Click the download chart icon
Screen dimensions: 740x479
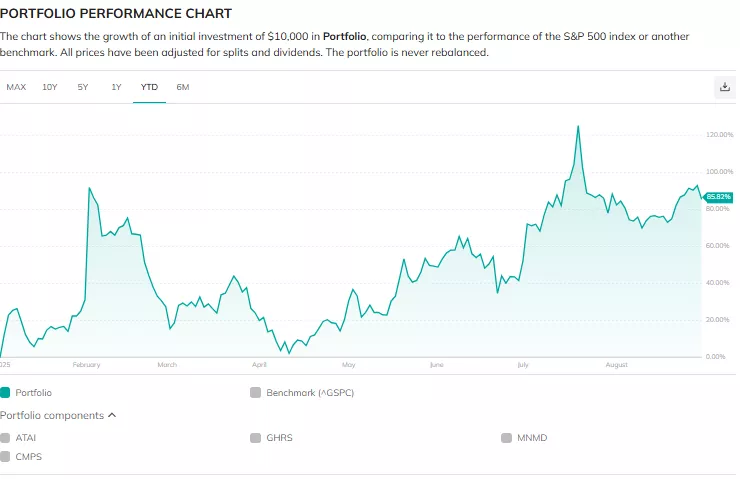(x=725, y=87)
